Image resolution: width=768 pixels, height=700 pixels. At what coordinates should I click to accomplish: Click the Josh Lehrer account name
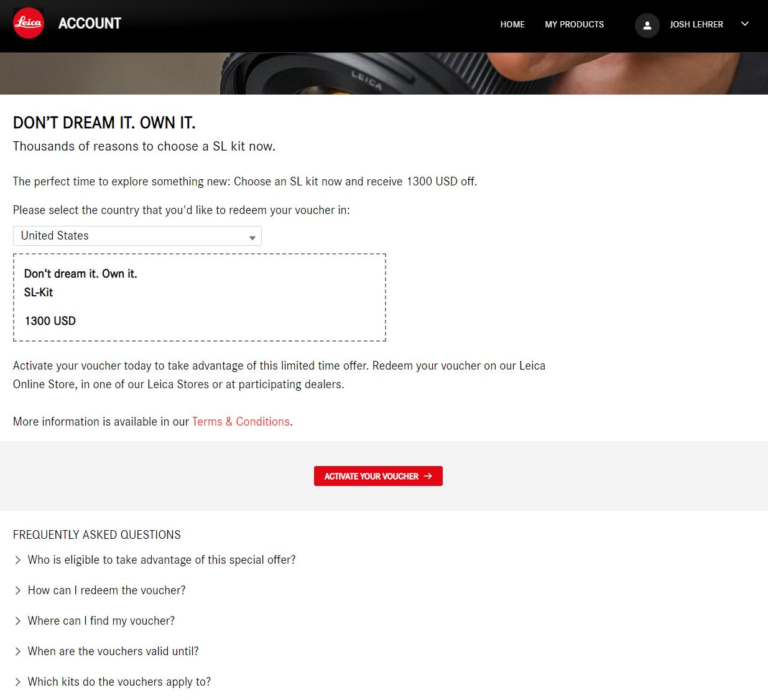click(696, 24)
